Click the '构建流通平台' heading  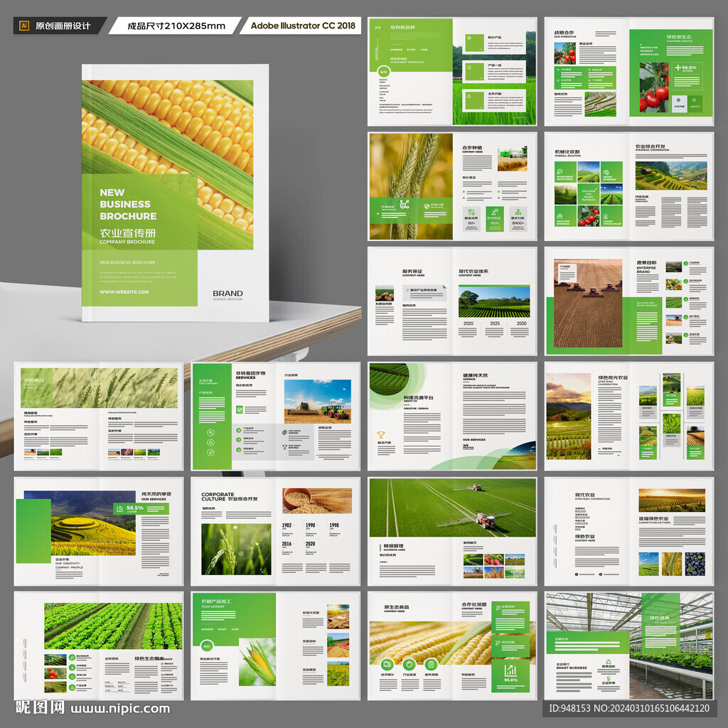pyautogui.click(x=418, y=397)
